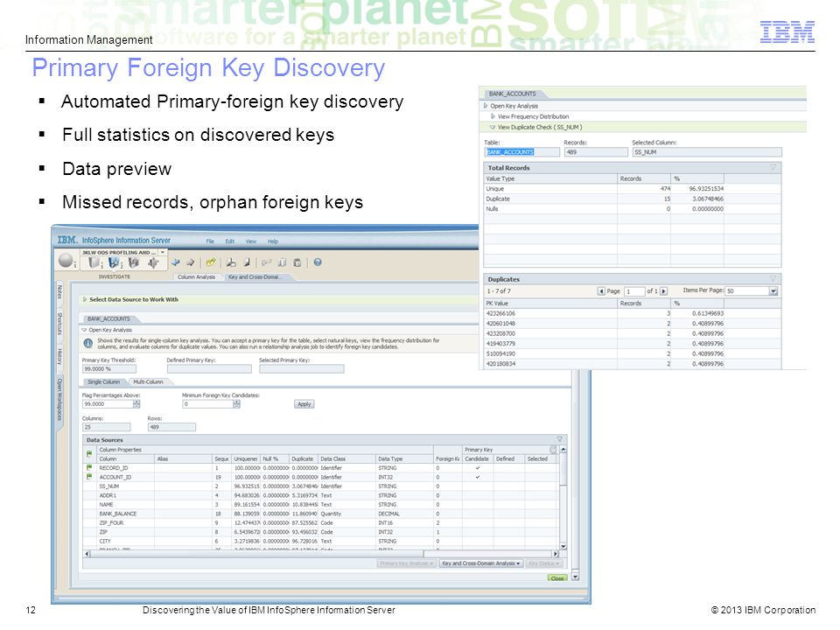Click the green Close button
The width and height of the screenshot is (840, 630).
click(557, 578)
